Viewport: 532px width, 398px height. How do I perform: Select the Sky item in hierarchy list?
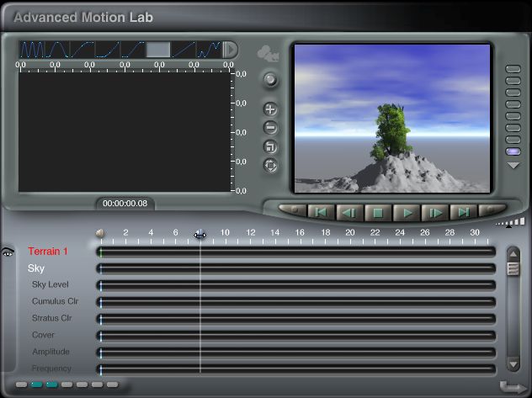pos(36,268)
